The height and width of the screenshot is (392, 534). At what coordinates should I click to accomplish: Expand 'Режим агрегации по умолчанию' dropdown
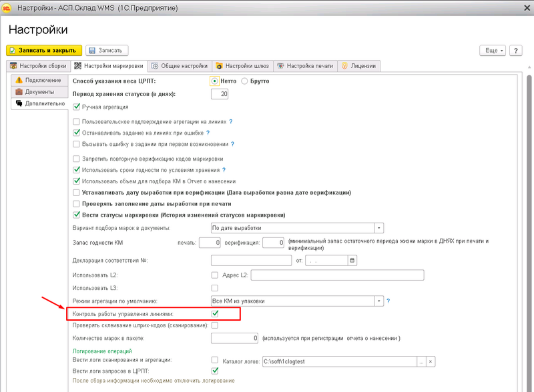[379, 301]
